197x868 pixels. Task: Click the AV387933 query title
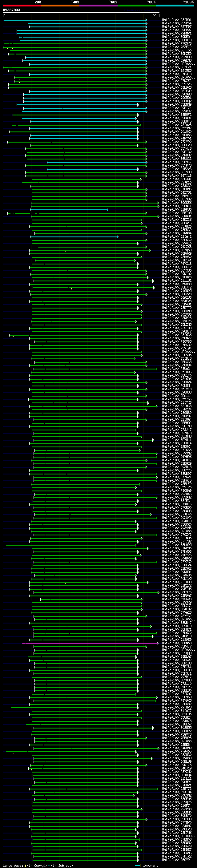(x=11, y=10)
